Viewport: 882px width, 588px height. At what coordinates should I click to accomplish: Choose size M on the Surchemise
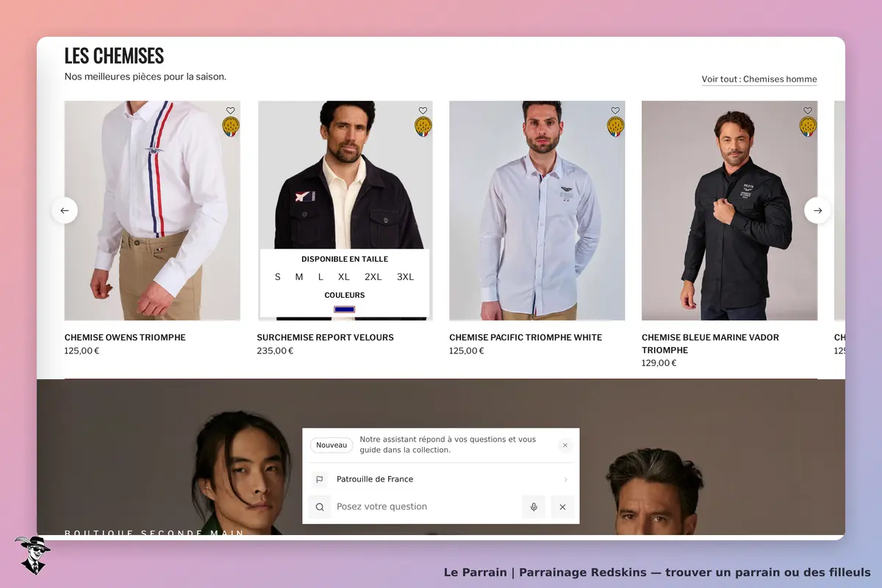click(x=299, y=277)
